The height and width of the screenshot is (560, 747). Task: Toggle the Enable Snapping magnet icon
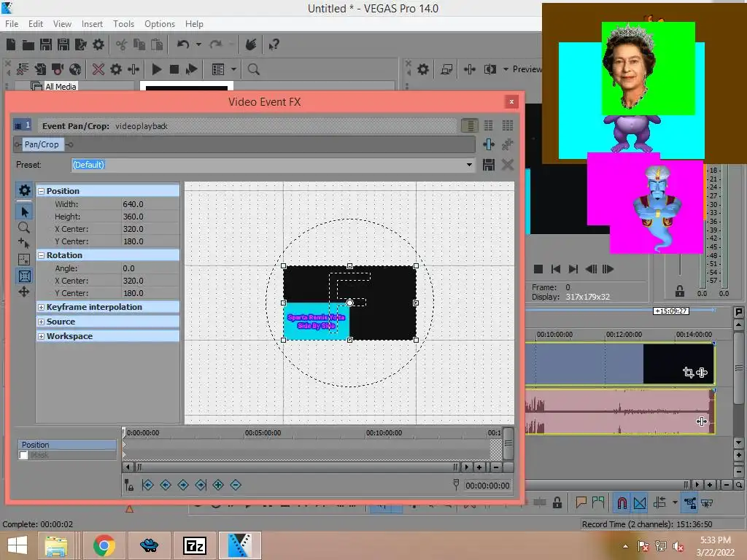pyautogui.click(x=622, y=502)
